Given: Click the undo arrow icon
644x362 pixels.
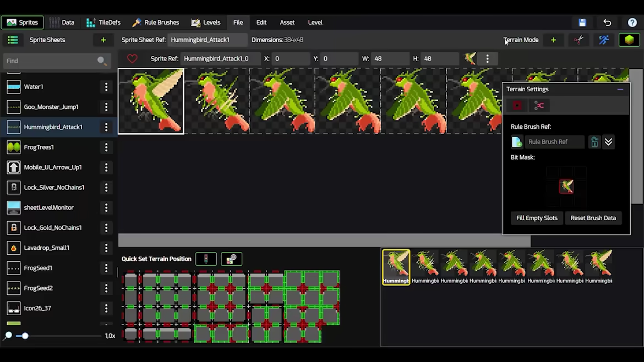Looking at the screenshot, I should point(607,23).
